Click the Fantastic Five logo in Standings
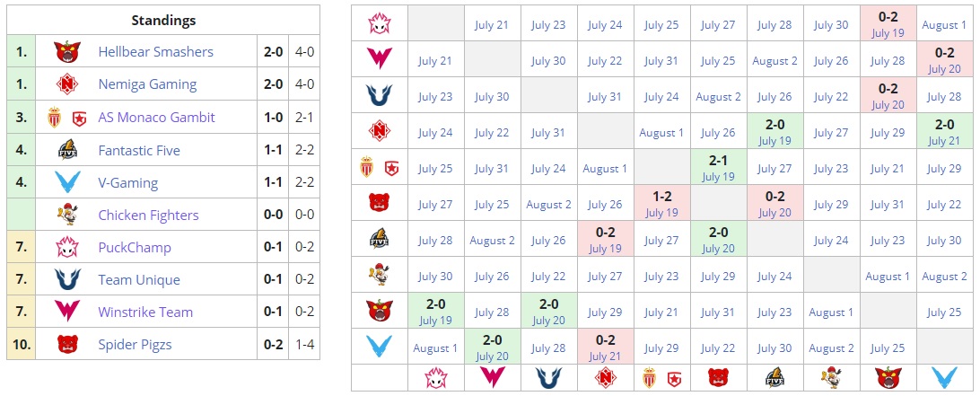 (x=68, y=150)
